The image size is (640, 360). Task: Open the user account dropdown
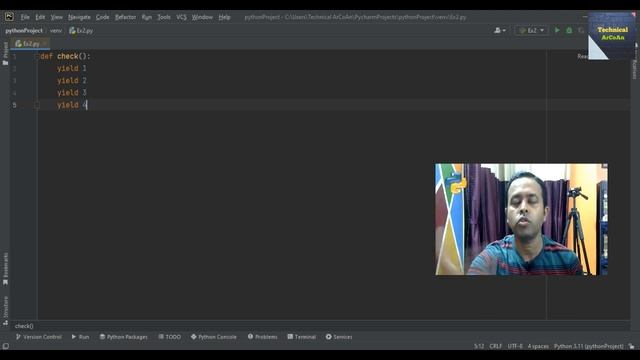coord(500,30)
